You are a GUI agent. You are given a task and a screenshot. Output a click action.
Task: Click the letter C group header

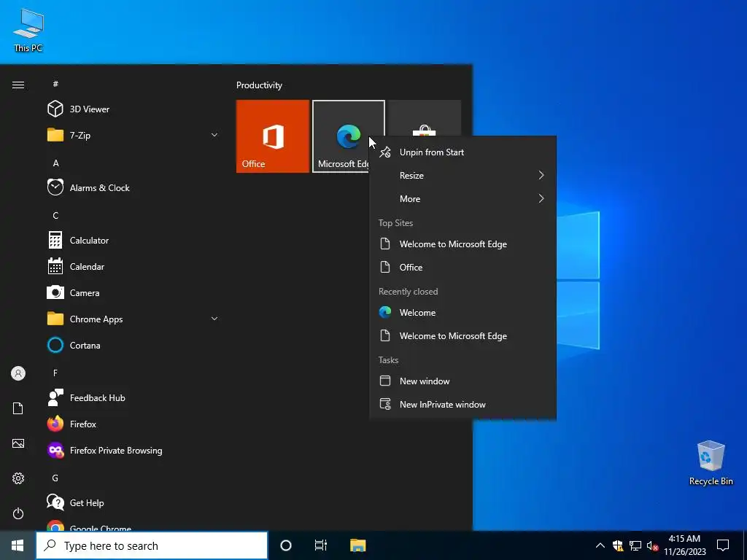[55, 216]
